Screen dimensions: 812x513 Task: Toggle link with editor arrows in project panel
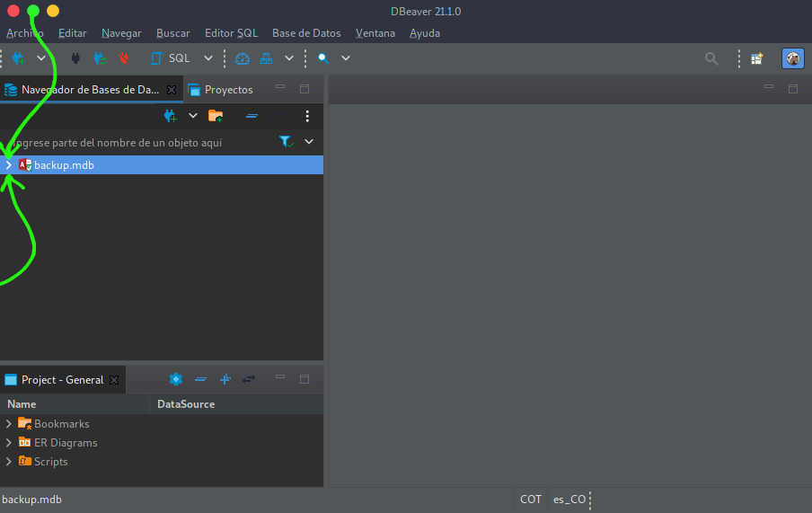click(249, 379)
